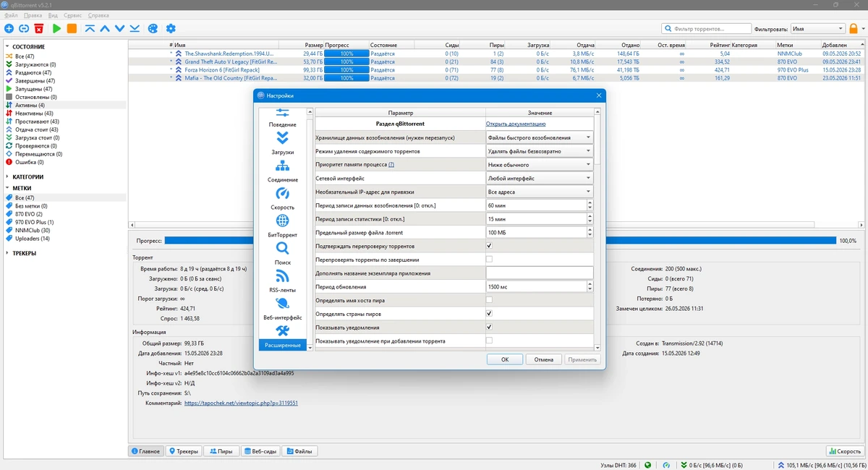
Task: Click progress cell of The.Shawshank.Redemption
Action: 346,54
